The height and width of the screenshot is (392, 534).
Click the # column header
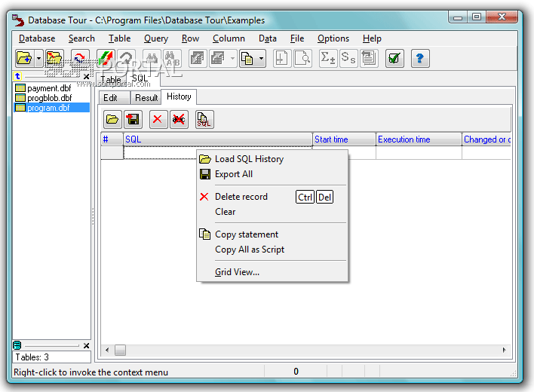(x=112, y=139)
